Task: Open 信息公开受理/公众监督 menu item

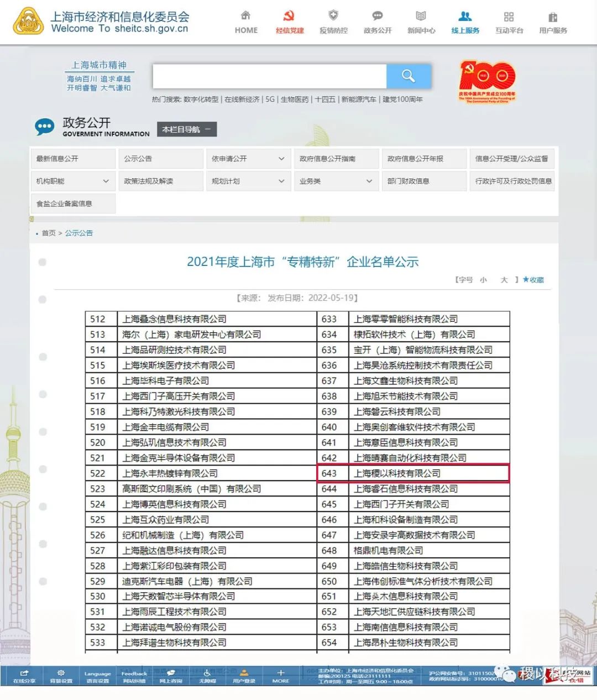Action: pos(512,159)
